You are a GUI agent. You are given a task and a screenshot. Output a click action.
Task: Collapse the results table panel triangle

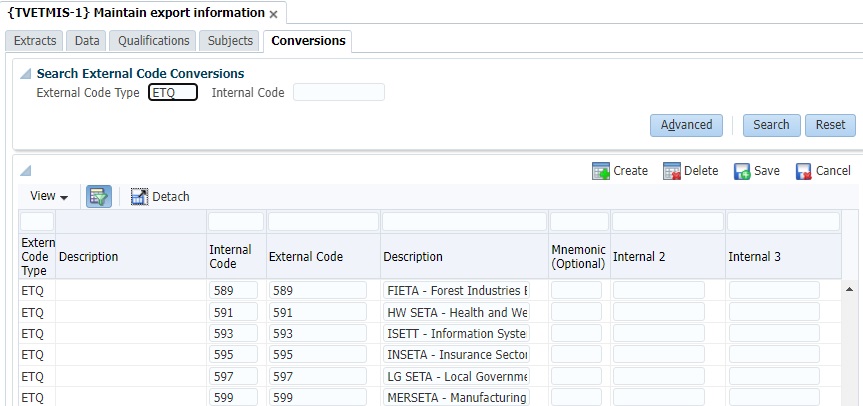click(25, 170)
